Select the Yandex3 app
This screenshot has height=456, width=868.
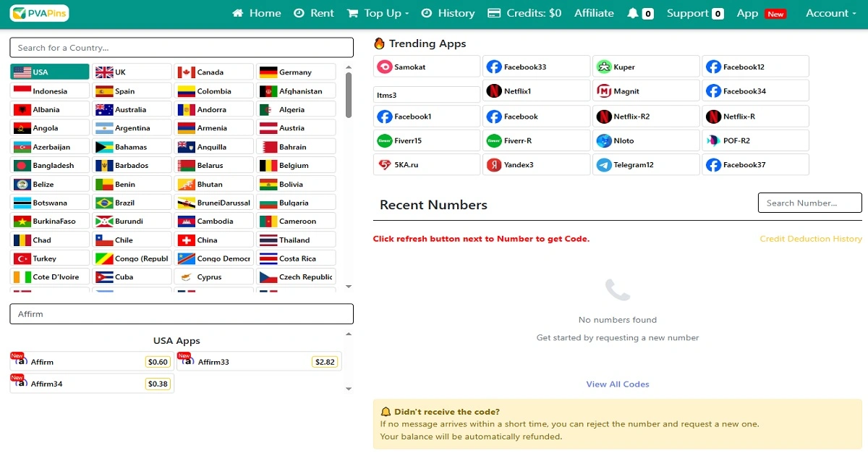[537, 164]
